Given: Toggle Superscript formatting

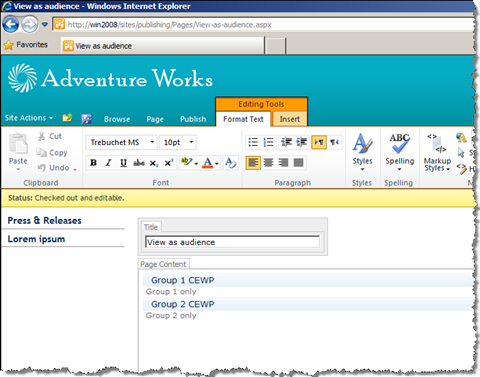Looking at the screenshot, I should coord(168,163).
